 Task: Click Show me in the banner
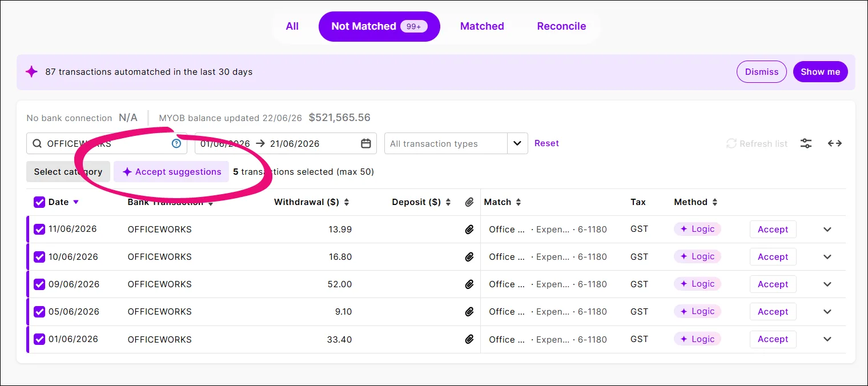820,72
